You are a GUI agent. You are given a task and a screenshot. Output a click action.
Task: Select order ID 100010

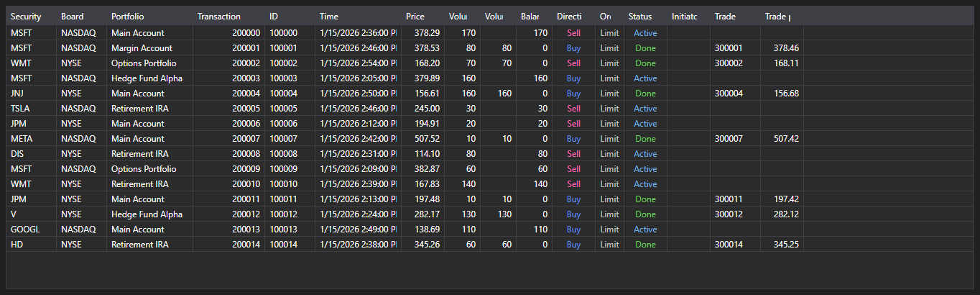tap(290, 184)
